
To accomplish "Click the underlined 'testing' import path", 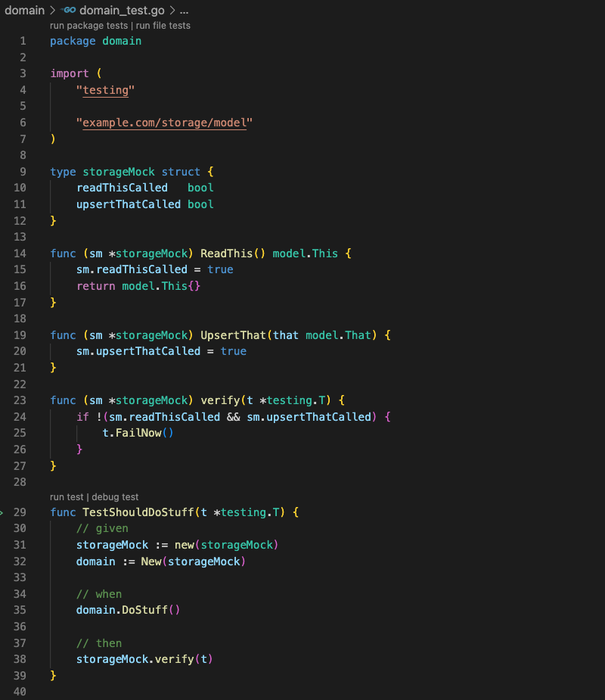I will (x=104, y=89).
